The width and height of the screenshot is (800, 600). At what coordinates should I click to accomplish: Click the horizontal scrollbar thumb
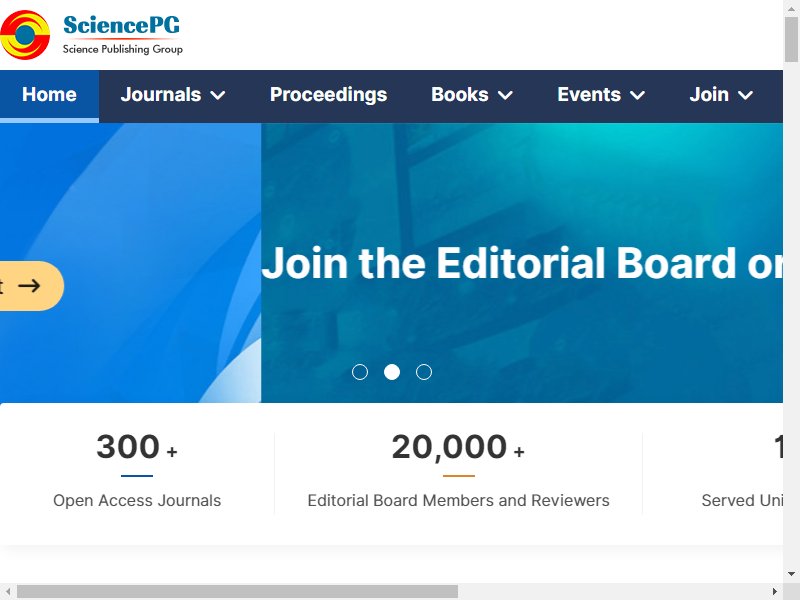coord(237,591)
